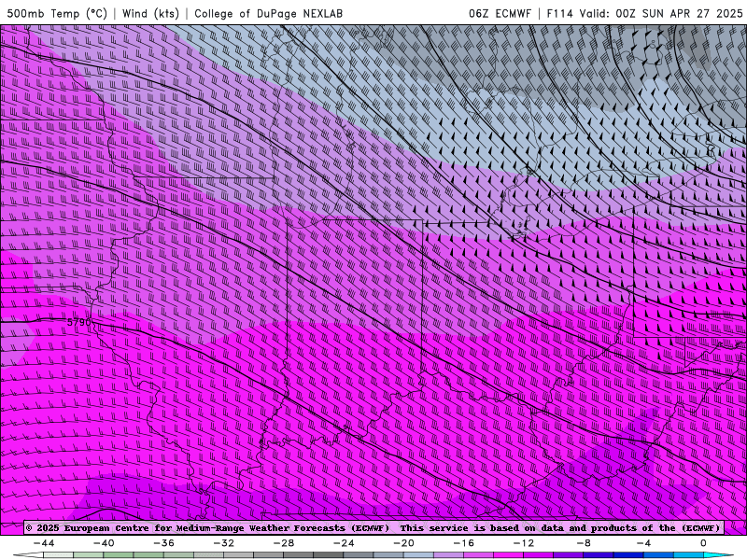Click the "-32" legend value

(x=223, y=543)
